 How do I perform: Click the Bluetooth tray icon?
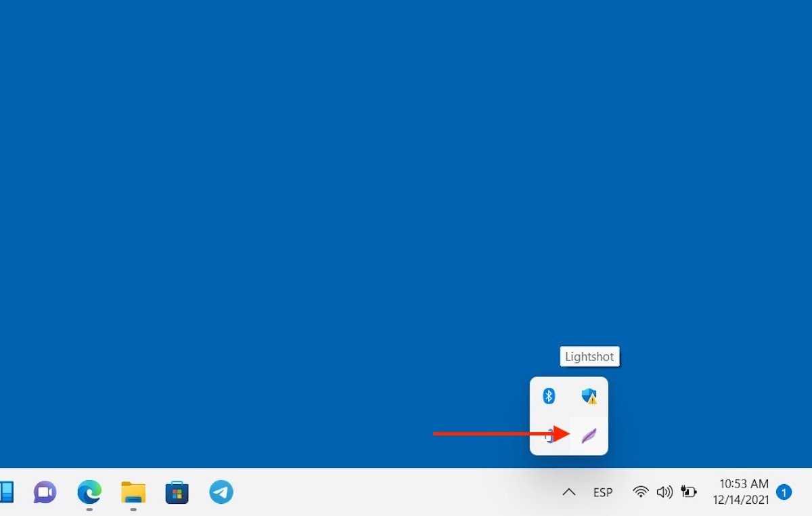pos(549,396)
